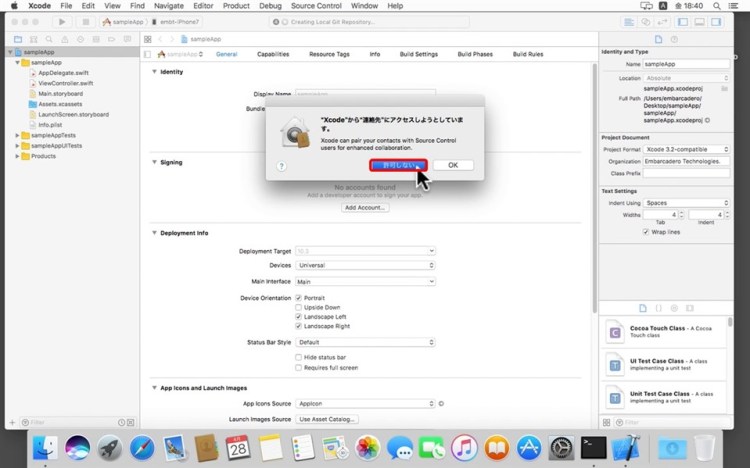Open the Main Interface combo box
The width and height of the screenshot is (750, 468).
(x=365, y=281)
